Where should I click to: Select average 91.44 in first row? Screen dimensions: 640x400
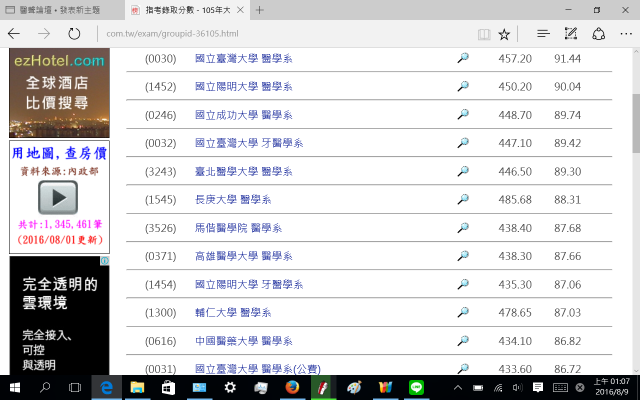pos(567,59)
